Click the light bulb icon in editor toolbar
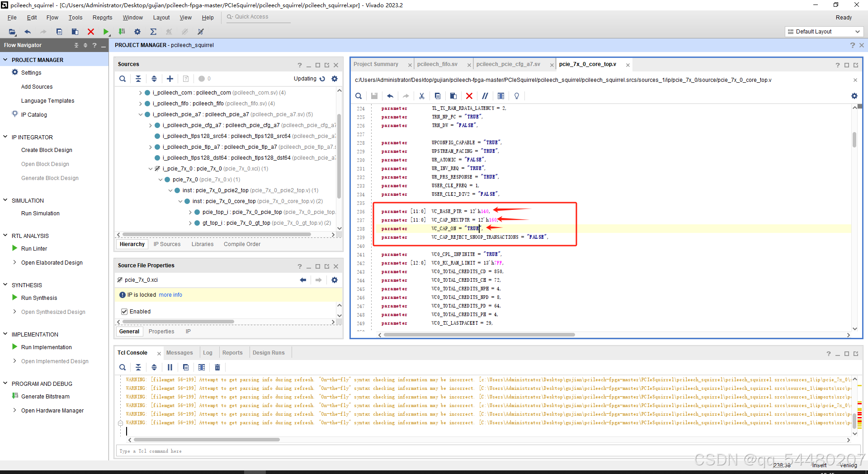The width and height of the screenshot is (868, 474). (517, 96)
